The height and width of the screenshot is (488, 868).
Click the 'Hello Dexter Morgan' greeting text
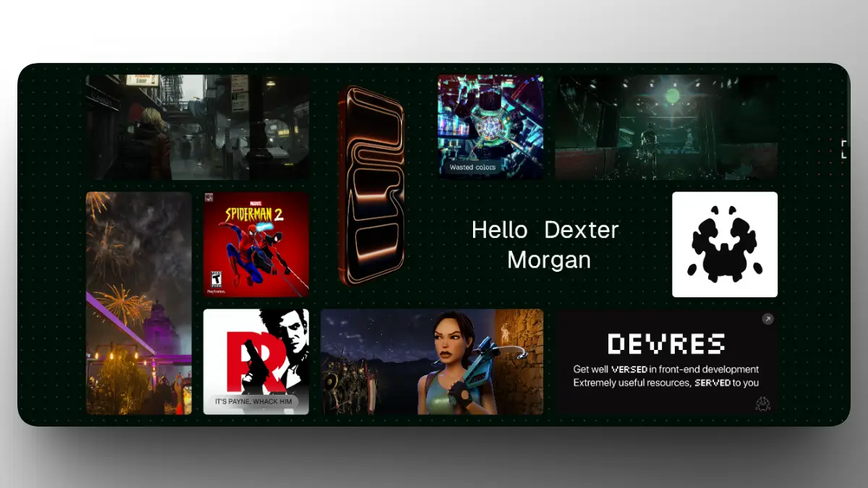click(545, 245)
